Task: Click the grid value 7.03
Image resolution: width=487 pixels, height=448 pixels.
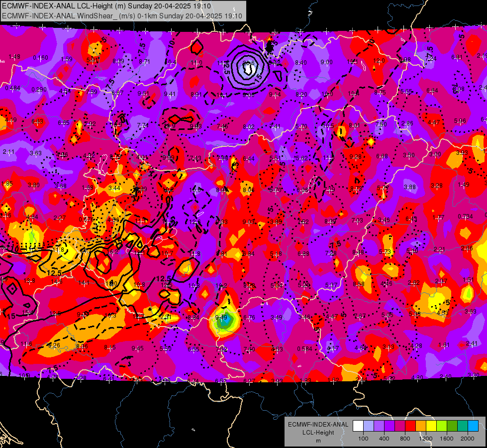Action: (x=357, y=221)
